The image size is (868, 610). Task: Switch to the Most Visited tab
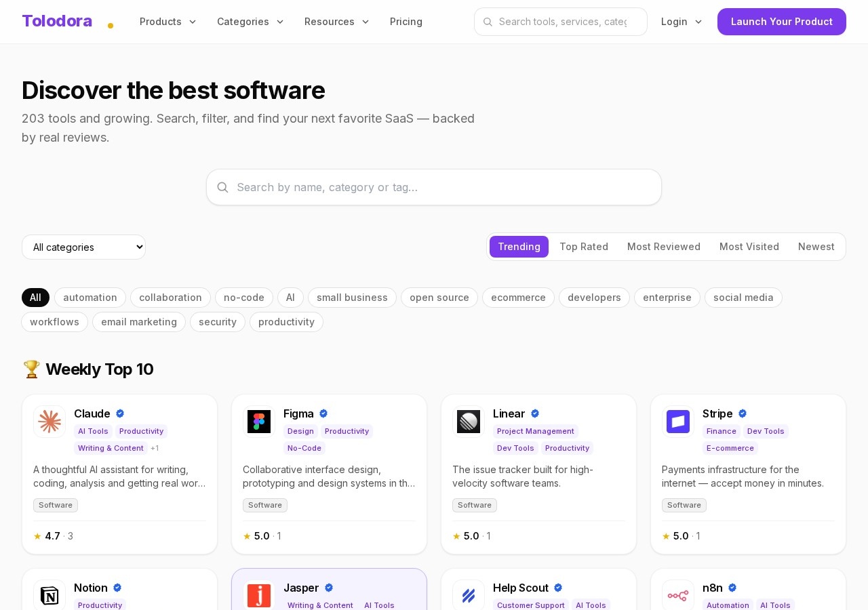coord(749,247)
